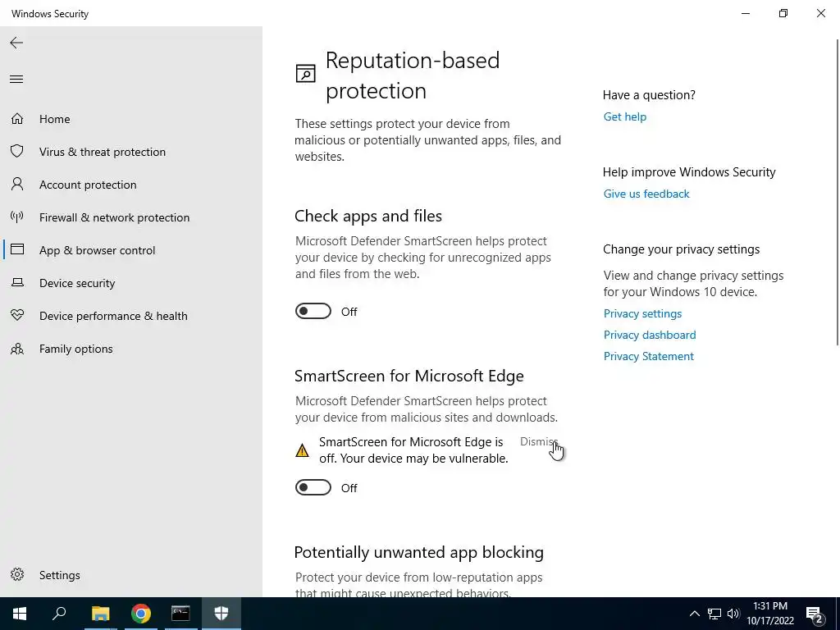Screen dimensions: 840x630
Task: Dismiss the SmartScreen Edge warning
Action: coord(539,441)
